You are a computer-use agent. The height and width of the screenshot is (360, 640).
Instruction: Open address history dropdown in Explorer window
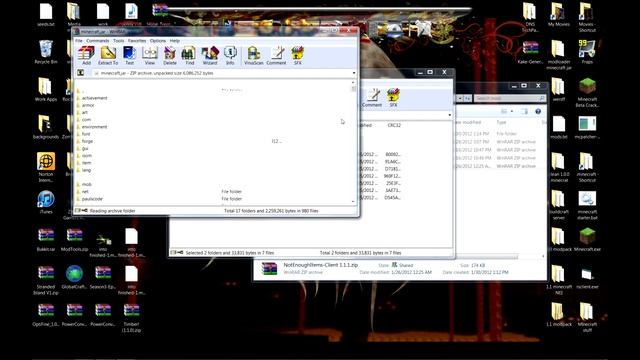460,98
